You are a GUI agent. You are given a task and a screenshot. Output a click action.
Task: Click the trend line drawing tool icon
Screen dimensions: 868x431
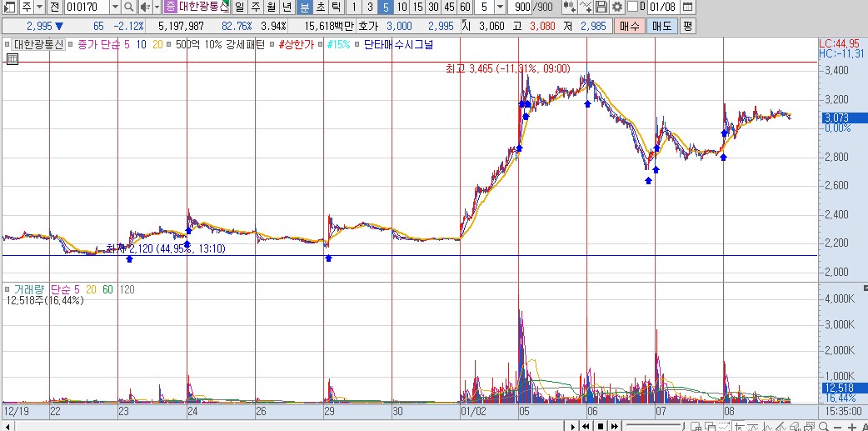(x=753, y=427)
